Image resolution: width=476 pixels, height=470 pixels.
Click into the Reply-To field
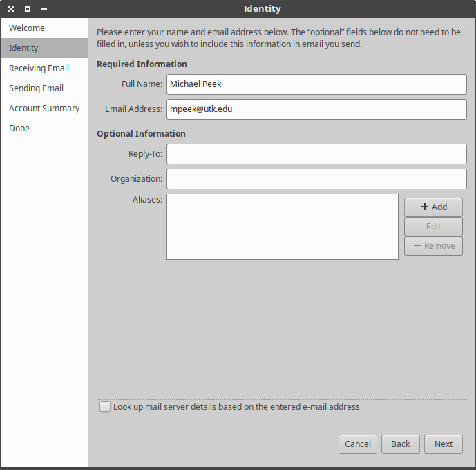pos(316,154)
